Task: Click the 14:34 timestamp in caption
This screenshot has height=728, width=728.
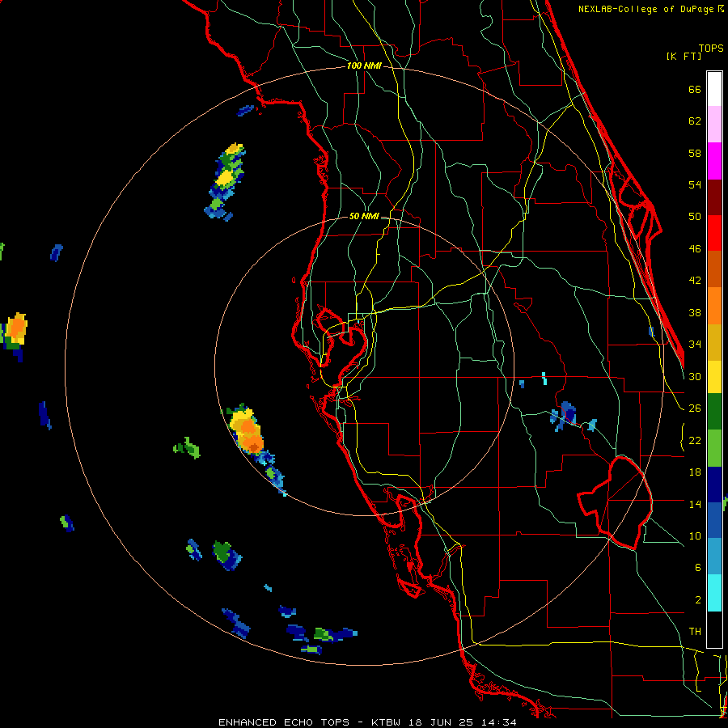Action: (498, 722)
